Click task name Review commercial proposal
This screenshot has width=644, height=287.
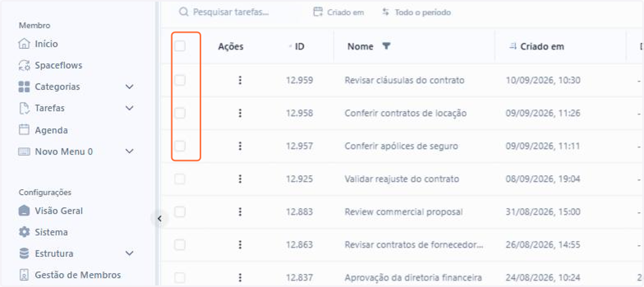404,212
